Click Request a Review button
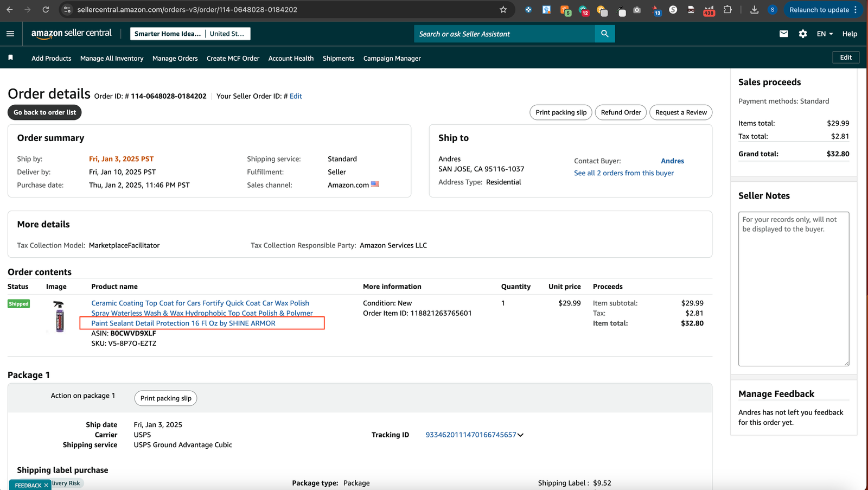868x490 pixels. click(x=681, y=112)
